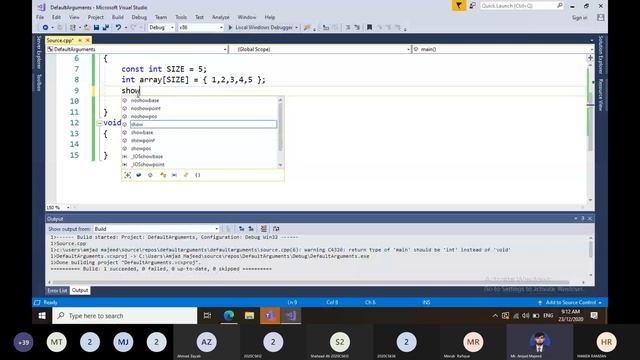Click the Save icon in toolbar
Image resolution: width=640 pixels, height=360 pixels.
pyautogui.click(x=96, y=27)
